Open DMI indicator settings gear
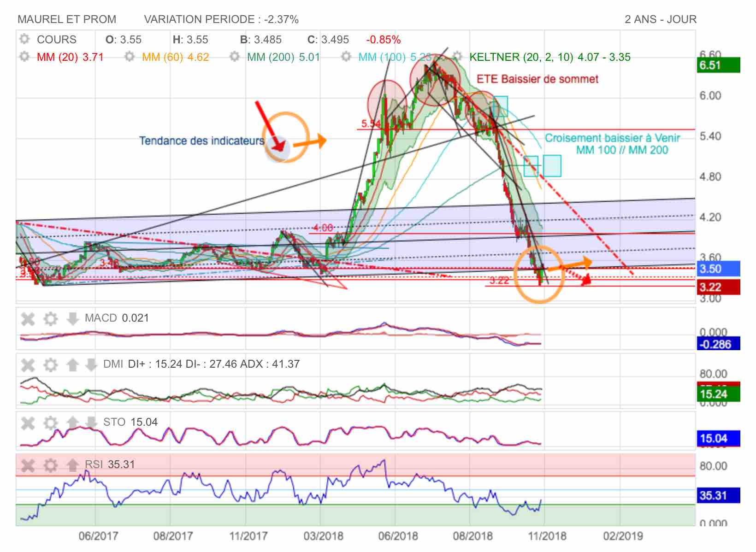This screenshot has height=552, width=756. [x=51, y=365]
